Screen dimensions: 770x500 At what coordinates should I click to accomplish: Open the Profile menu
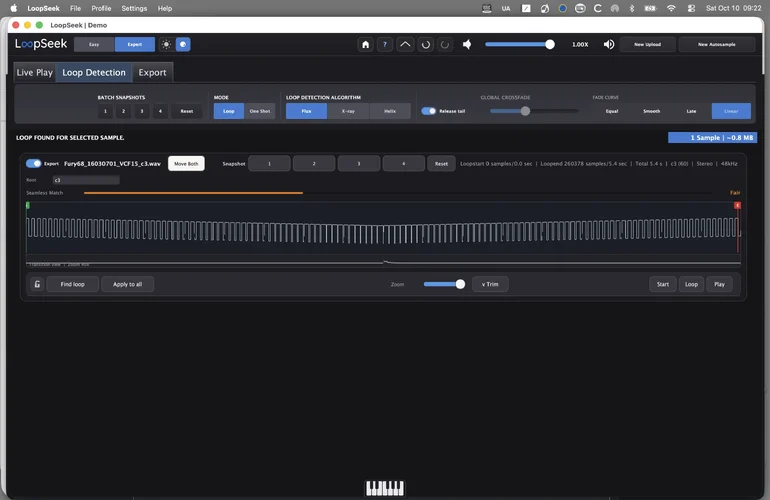(x=101, y=8)
